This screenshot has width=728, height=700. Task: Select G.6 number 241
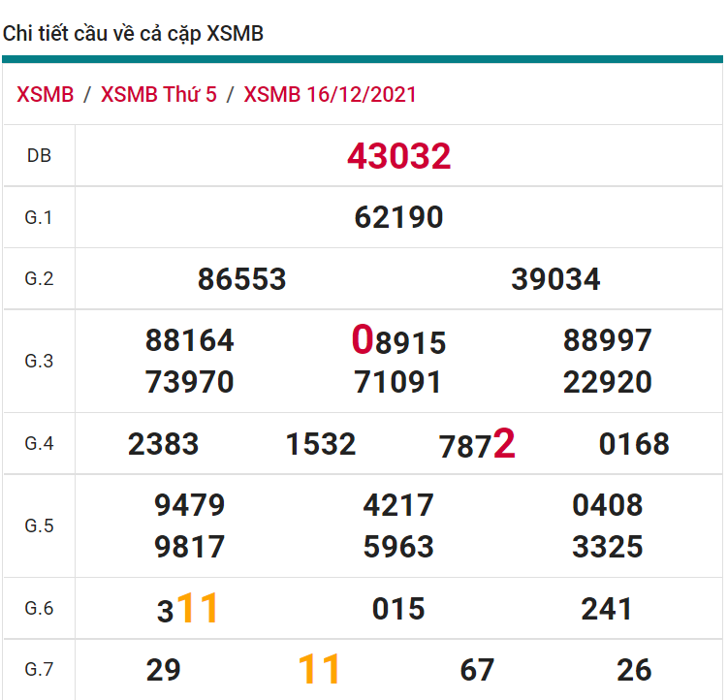click(607, 609)
